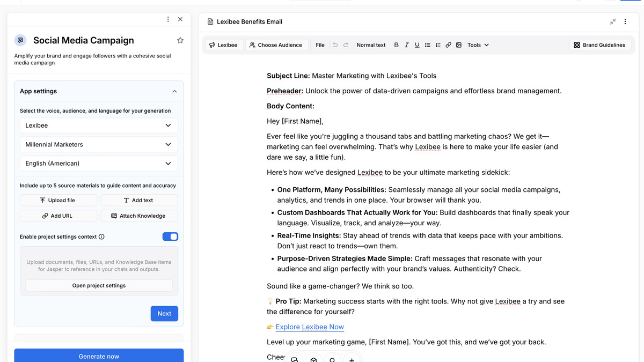
Task: Insert a bulleted list
Action: click(x=427, y=45)
